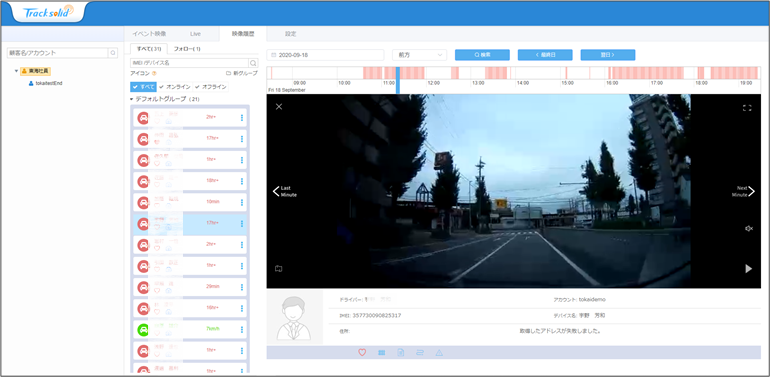
Task: Toggle the オフライン filter checkbox
Action: (x=210, y=87)
